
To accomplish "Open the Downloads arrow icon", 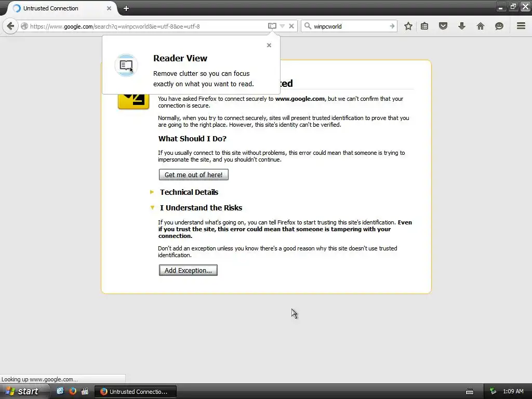I will coord(462,26).
